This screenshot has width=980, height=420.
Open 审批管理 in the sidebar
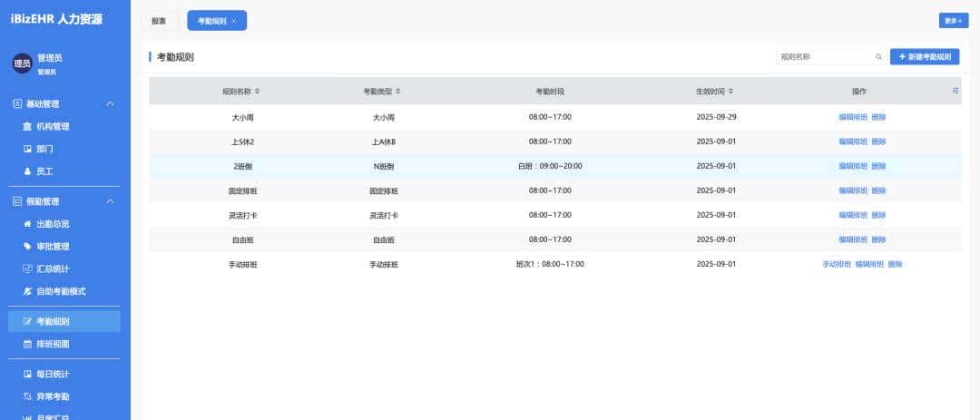[52, 246]
